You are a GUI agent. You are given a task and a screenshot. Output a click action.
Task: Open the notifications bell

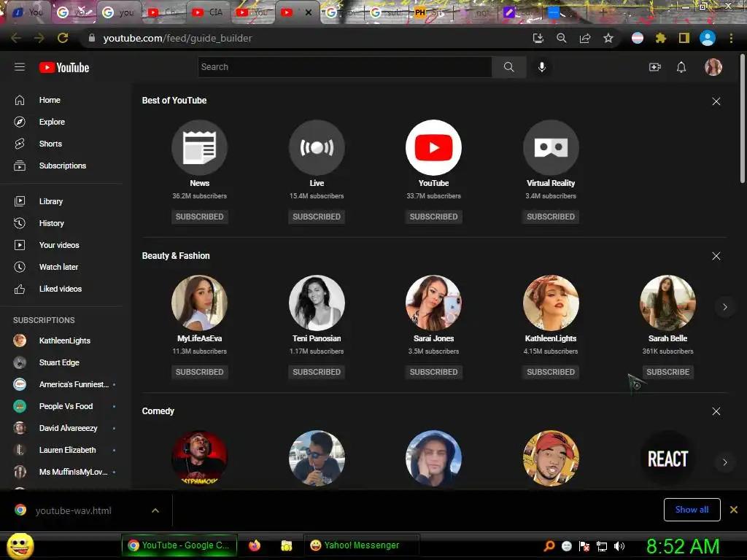(x=681, y=67)
